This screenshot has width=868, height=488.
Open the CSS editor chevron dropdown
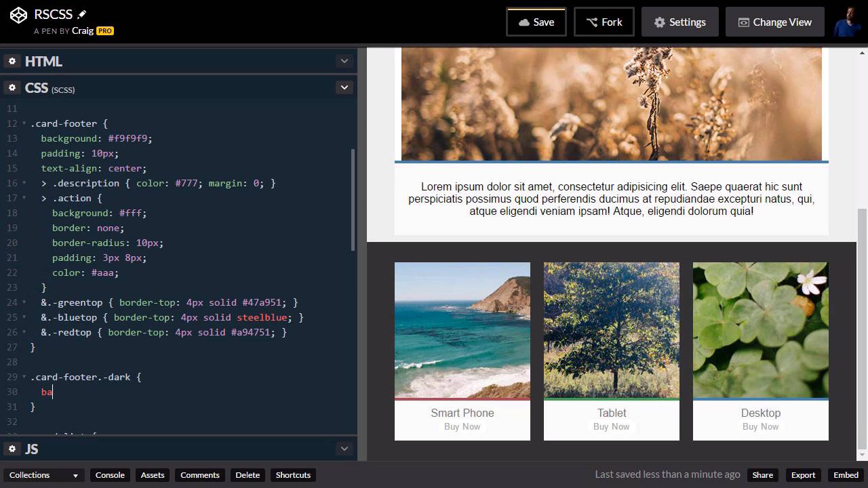(344, 87)
